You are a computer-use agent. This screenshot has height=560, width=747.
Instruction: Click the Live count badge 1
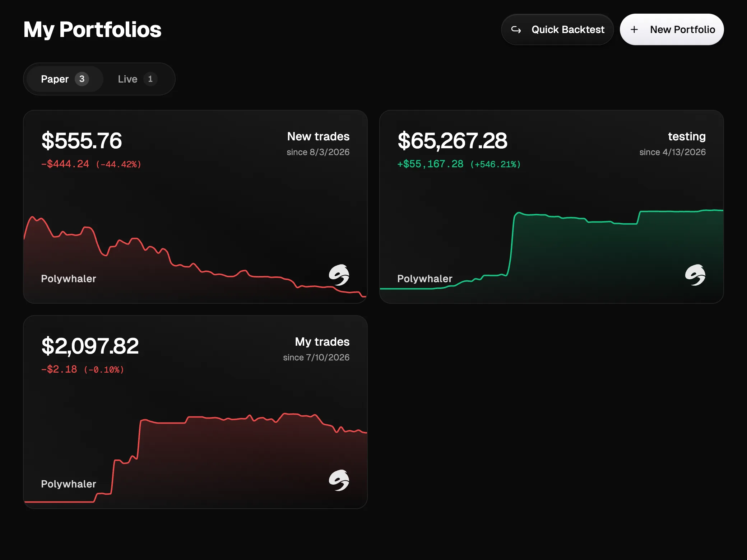(150, 79)
